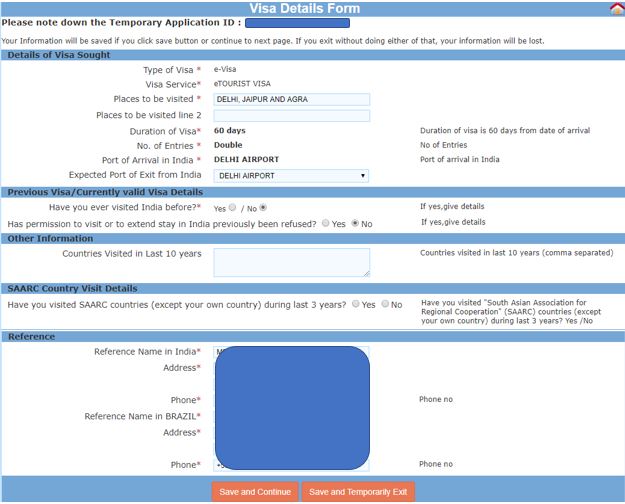This screenshot has width=625, height=504.
Task: Click resize grip of countries textarea
Action: point(366,274)
